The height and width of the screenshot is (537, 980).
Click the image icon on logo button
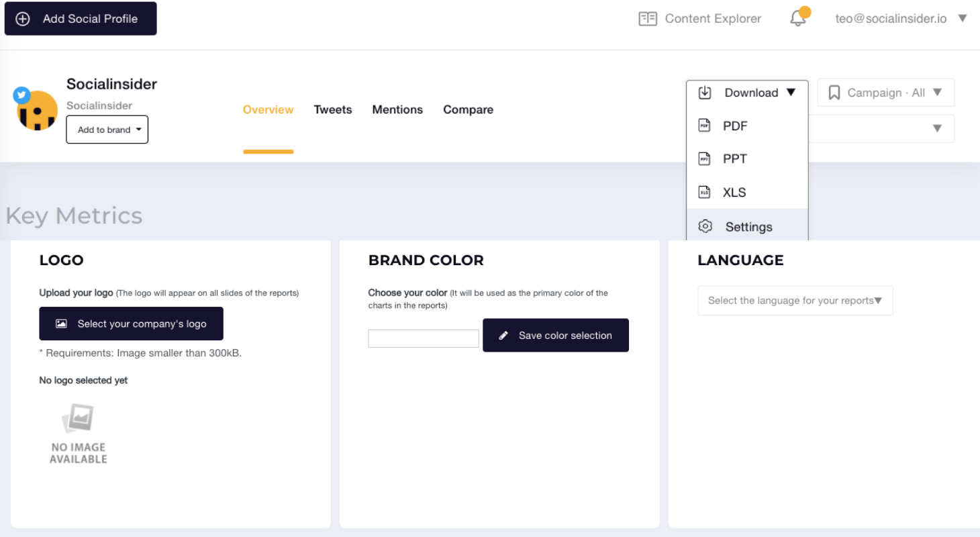pos(61,324)
